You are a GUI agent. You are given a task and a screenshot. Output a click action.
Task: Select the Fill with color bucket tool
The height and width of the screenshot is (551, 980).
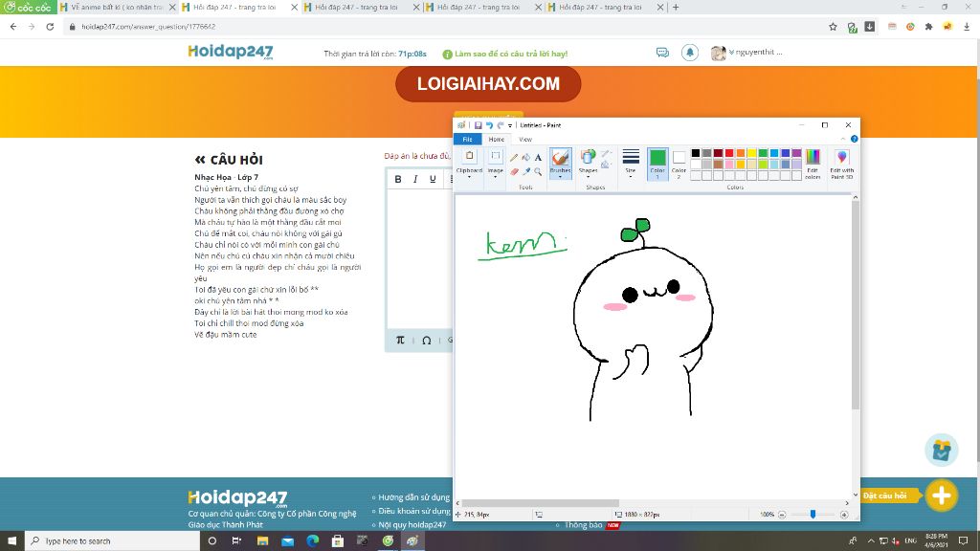tap(525, 157)
